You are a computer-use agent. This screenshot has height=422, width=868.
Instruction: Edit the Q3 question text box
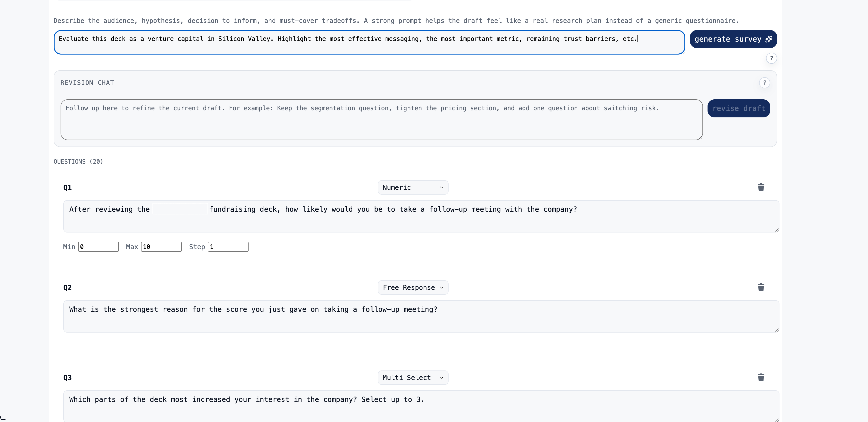tap(421, 406)
